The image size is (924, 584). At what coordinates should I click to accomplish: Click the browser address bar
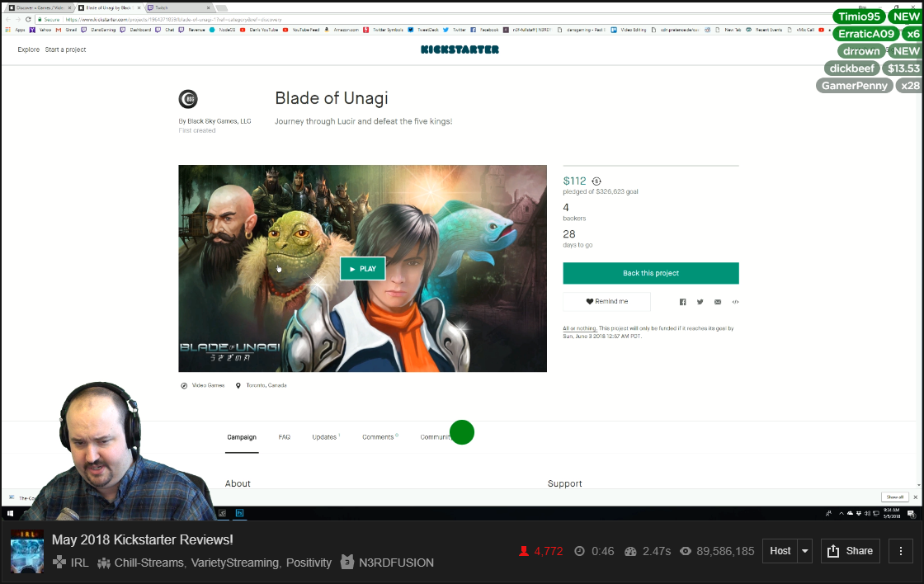(x=247, y=18)
